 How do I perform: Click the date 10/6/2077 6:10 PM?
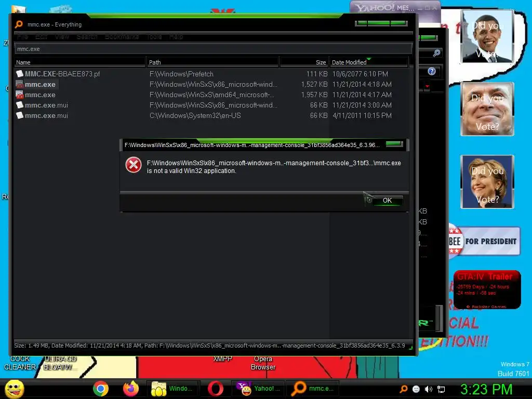tap(360, 74)
